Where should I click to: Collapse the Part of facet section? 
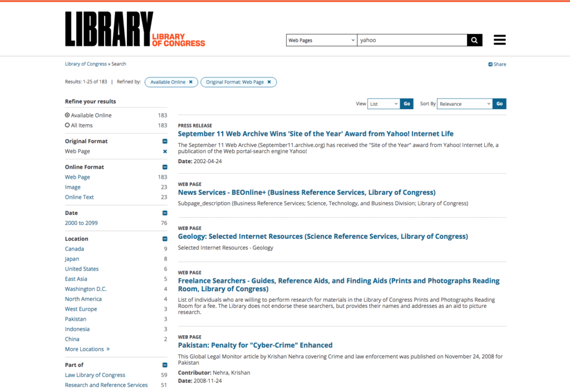(165, 365)
